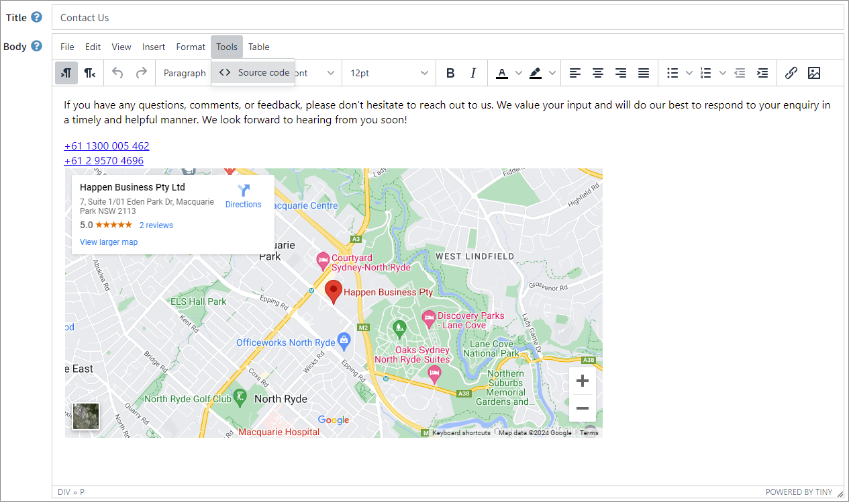
Task: Toggle bold formatting
Action: click(450, 73)
